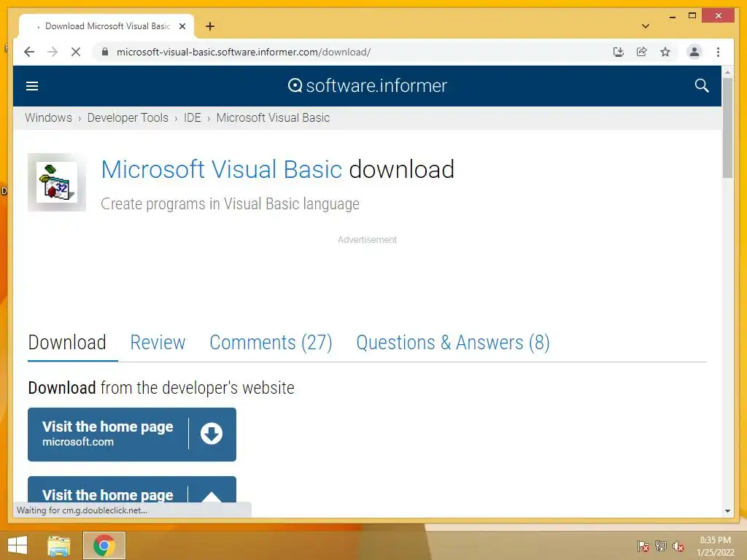Click the browser forward arrow
This screenshot has height=560, width=747.
pos(53,52)
